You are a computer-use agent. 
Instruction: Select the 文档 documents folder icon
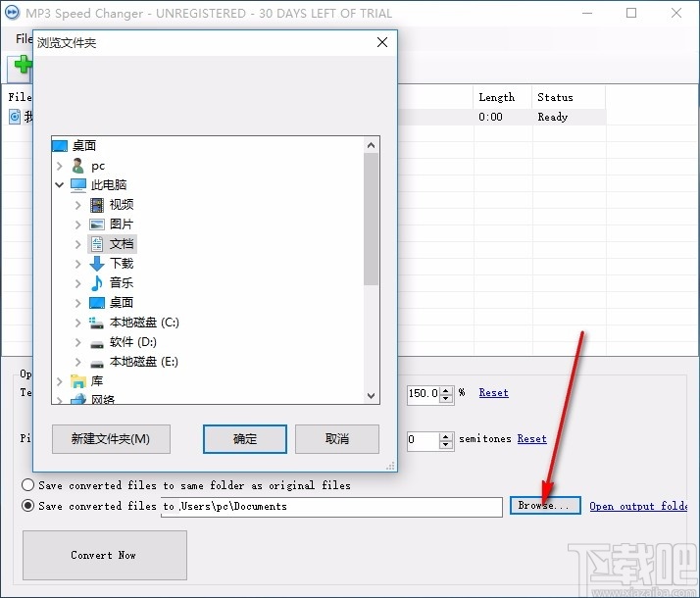97,244
